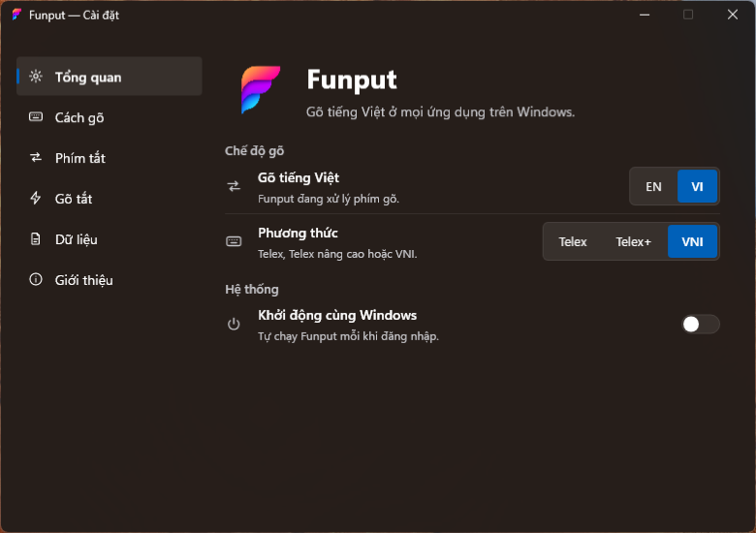
Task: Click the document icon beside Dữ liệu
Action: pyautogui.click(x=36, y=238)
